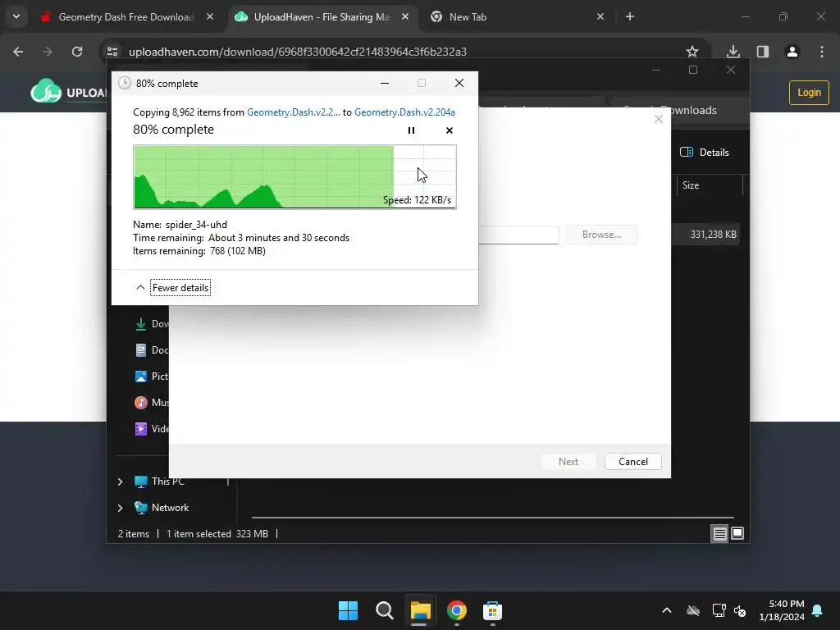The width and height of the screenshot is (840, 630).
Task: Click the Browse... button in wizard
Action: [601, 235]
